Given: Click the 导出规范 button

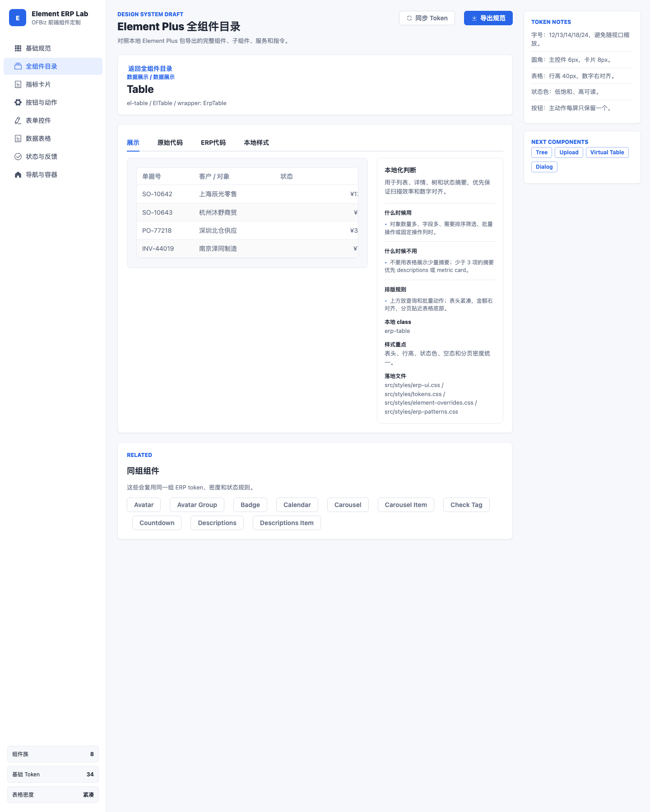Looking at the screenshot, I should click(x=488, y=18).
